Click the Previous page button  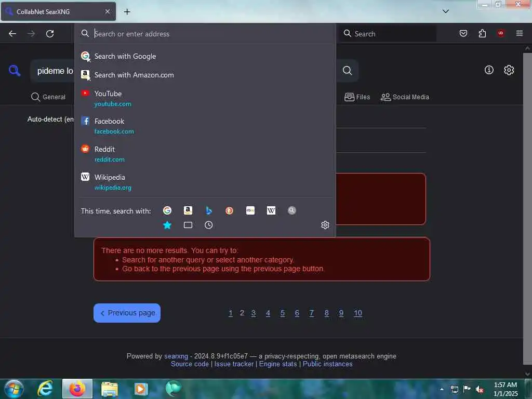click(x=127, y=313)
